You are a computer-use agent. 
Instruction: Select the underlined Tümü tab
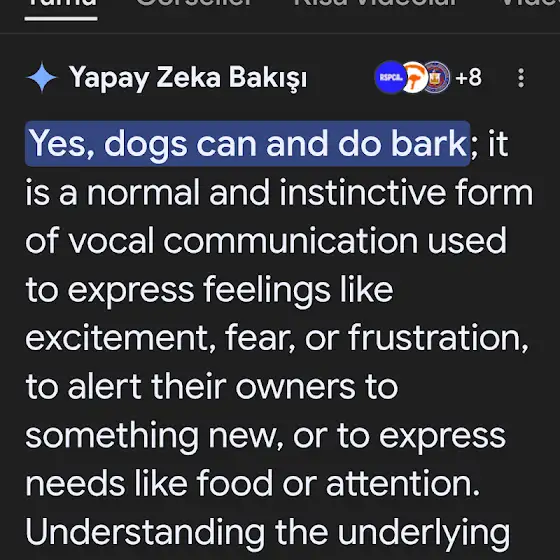pos(61,4)
